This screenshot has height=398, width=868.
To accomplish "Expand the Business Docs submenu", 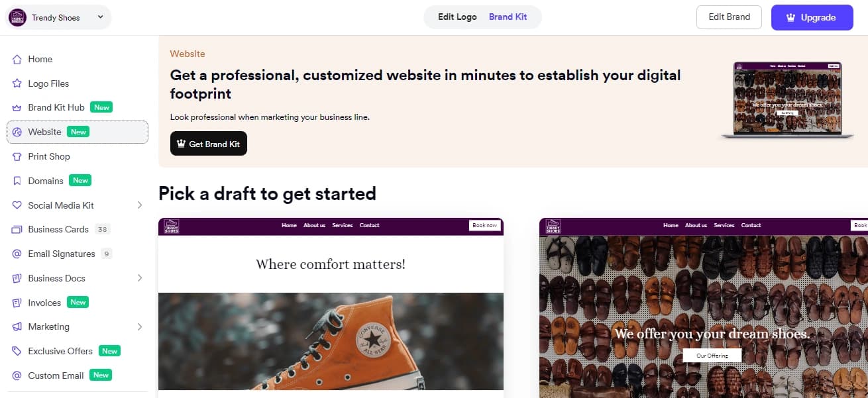I will coord(139,278).
